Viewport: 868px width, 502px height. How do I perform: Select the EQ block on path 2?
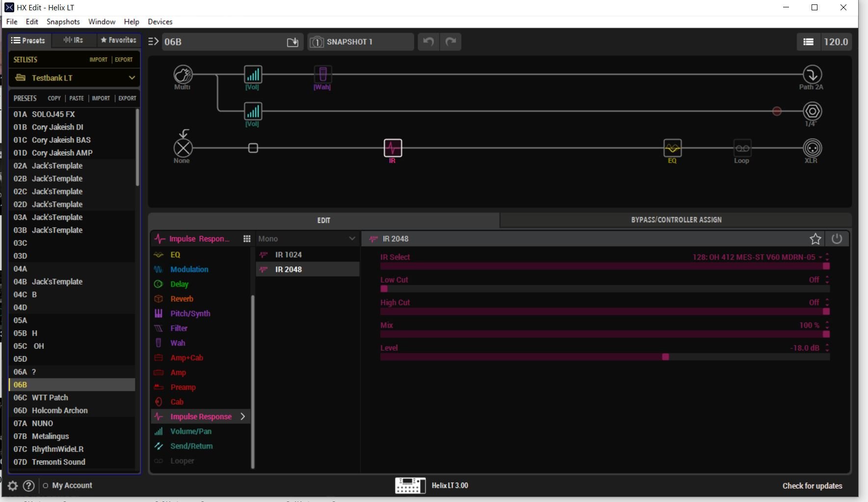pos(672,148)
